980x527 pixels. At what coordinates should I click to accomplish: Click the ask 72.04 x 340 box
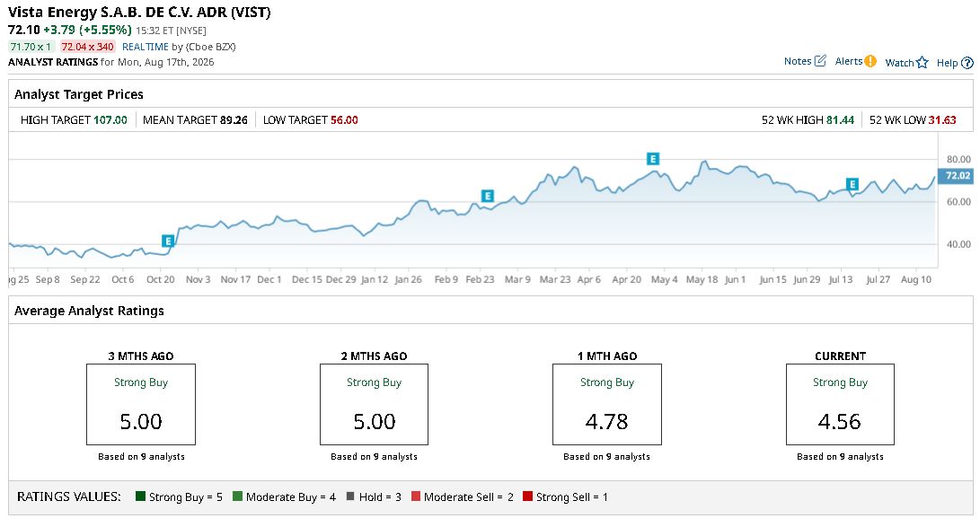[87, 47]
